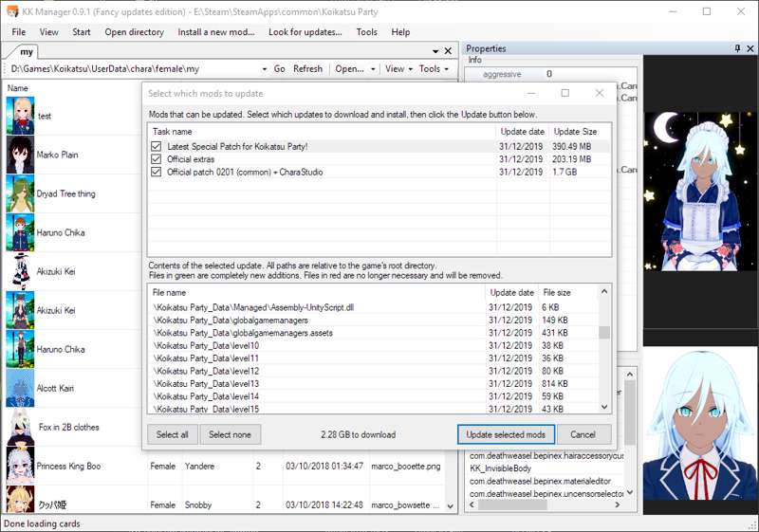Toggle Latest Special Patch for Koikatsu Party checkbox

[x=156, y=146]
